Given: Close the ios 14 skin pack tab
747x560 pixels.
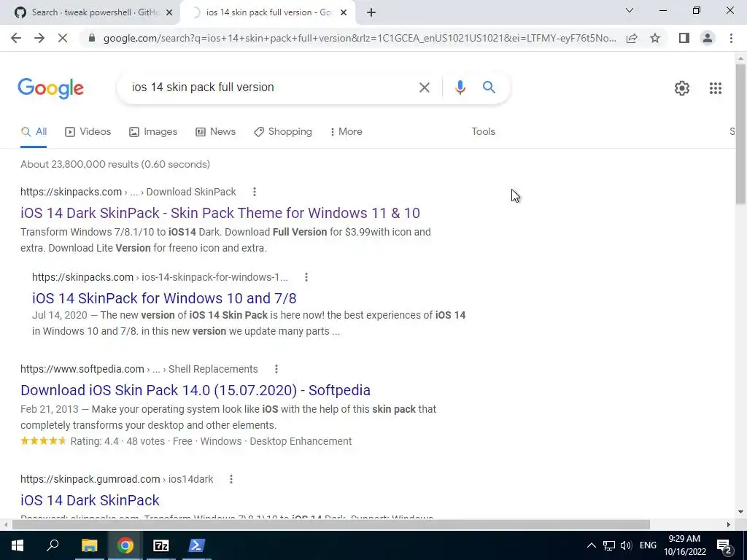Looking at the screenshot, I should (344, 13).
